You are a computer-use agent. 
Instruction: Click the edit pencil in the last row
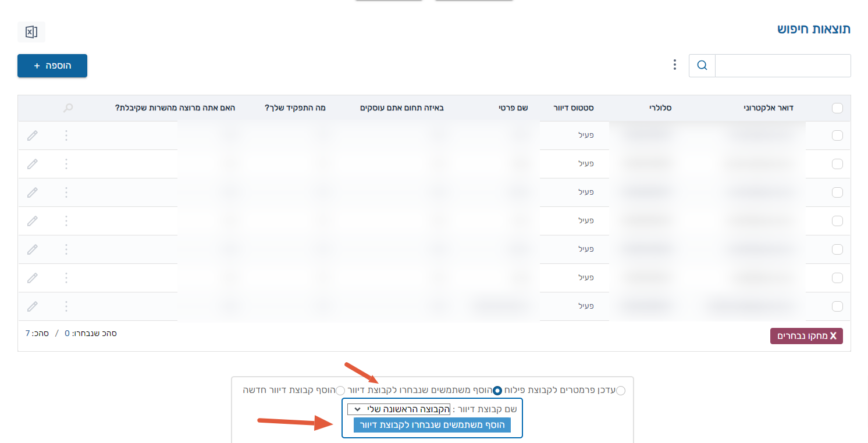click(x=33, y=306)
